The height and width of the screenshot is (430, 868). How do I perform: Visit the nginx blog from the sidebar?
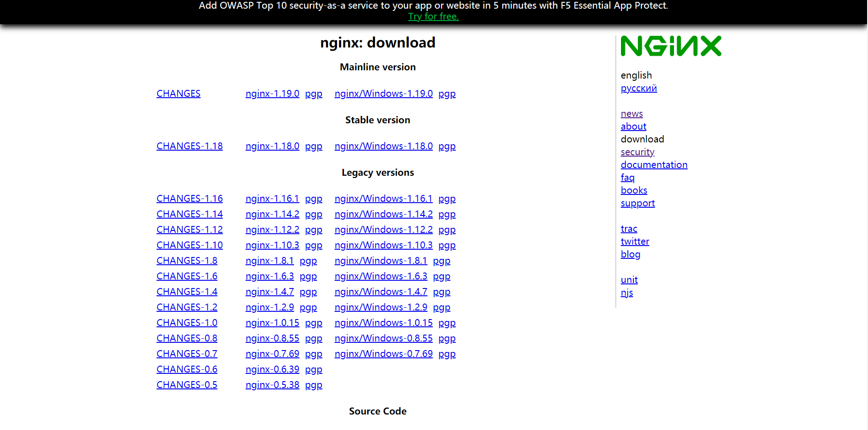click(x=631, y=254)
